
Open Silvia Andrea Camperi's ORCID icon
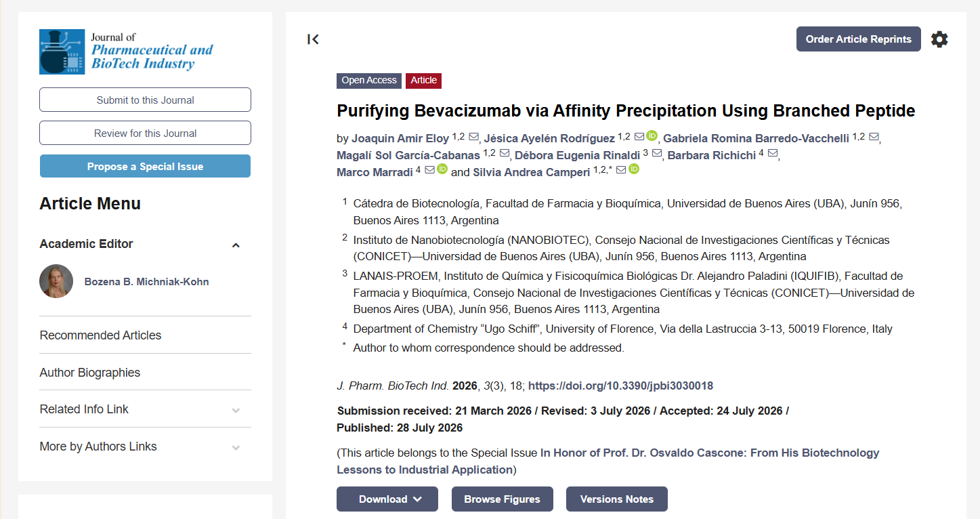[634, 170]
